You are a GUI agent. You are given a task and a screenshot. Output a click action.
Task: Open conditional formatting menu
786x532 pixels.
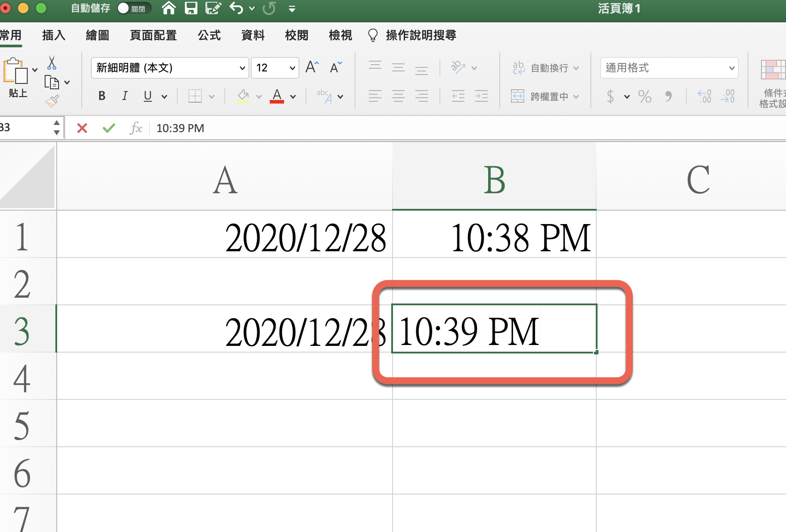click(x=773, y=84)
